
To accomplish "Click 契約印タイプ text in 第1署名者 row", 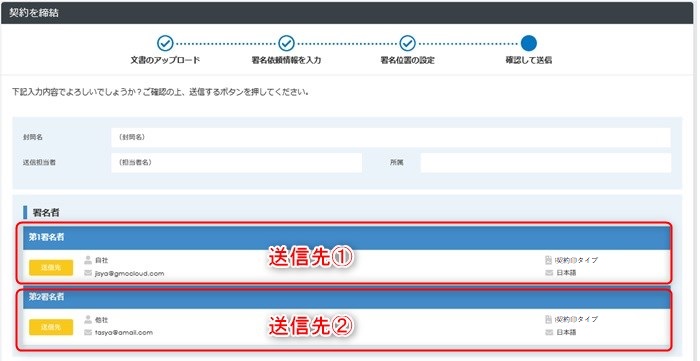I will pos(576,260).
